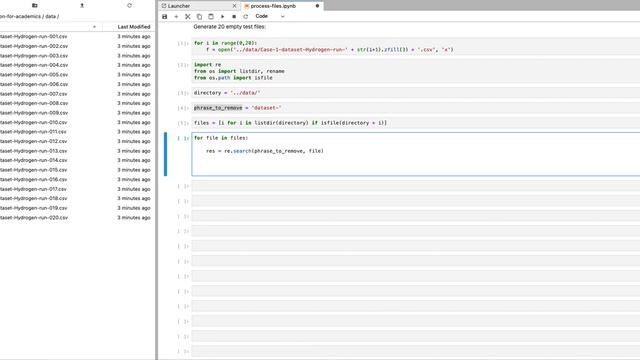The height and width of the screenshot is (360, 640).
Task: Select file Hydrogen-run-002.csv
Action: pos(33,46)
